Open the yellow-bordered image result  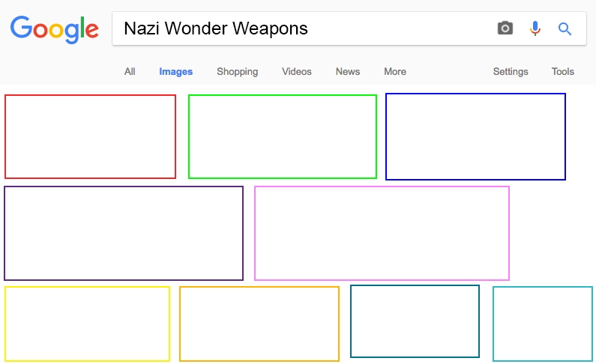(x=87, y=324)
